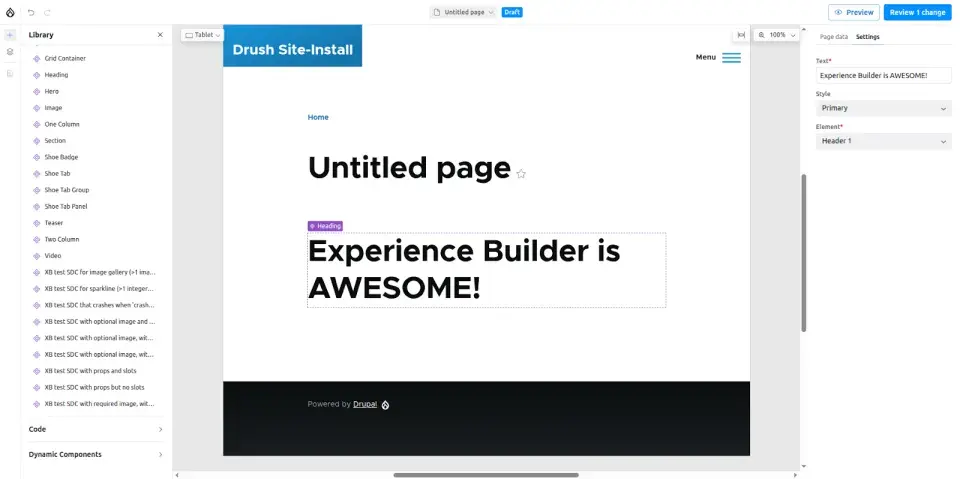Click the purple Heading label tag on canvas
This screenshot has height=479, width=960.
pyautogui.click(x=325, y=226)
